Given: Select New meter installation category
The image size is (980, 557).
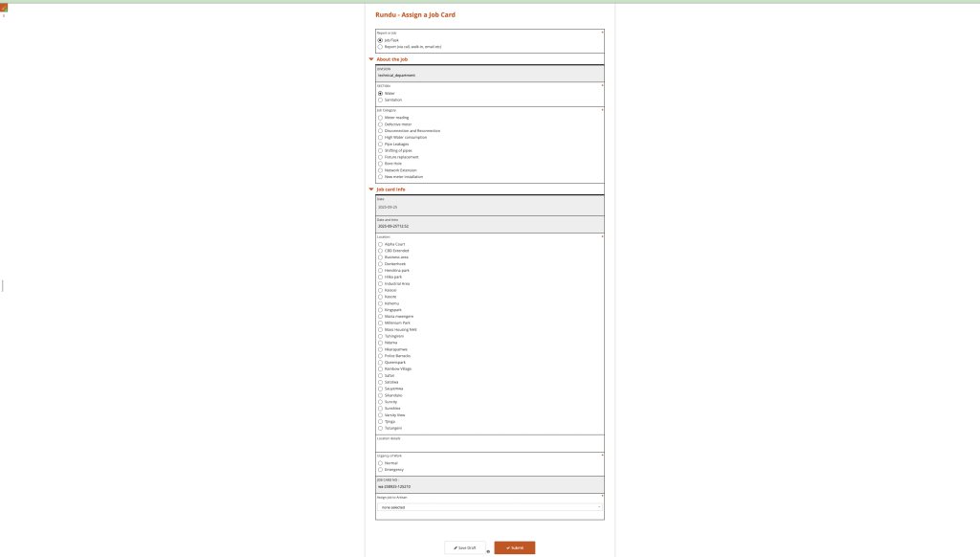Looking at the screenshot, I should pos(380,177).
